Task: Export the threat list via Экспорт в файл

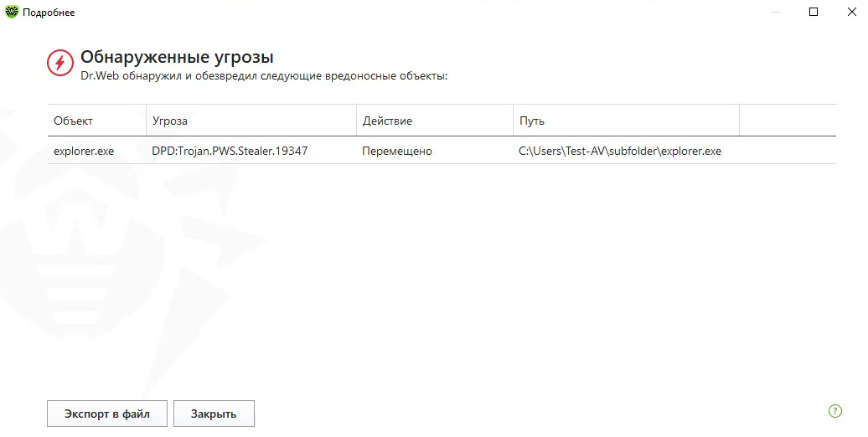Action: 107,414
